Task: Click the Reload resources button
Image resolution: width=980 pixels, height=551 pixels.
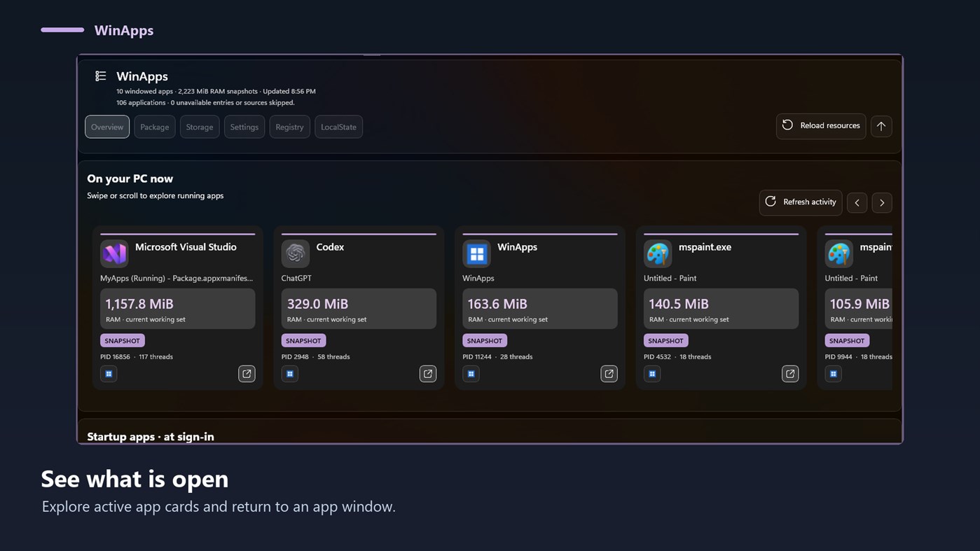Action: pyautogui.click(x=821, y=126)
